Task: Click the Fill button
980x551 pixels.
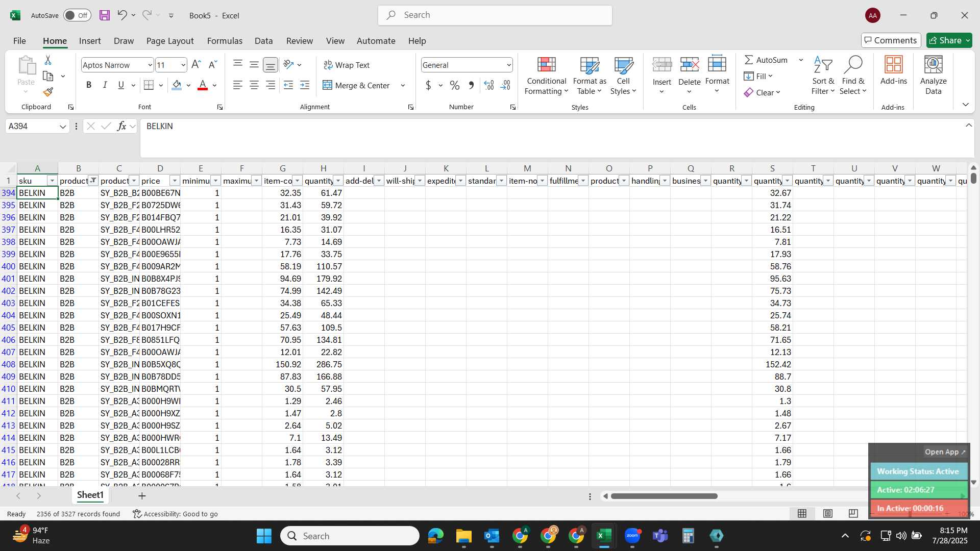Action: click(758, 76)
